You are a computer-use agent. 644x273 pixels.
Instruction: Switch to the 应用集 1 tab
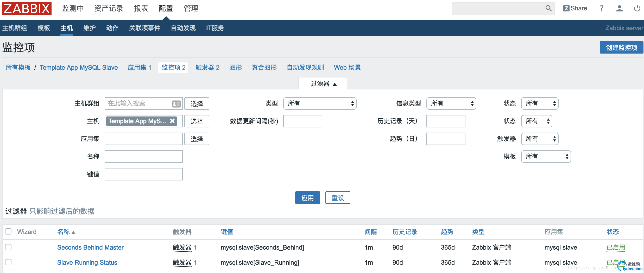click(140, 68)
